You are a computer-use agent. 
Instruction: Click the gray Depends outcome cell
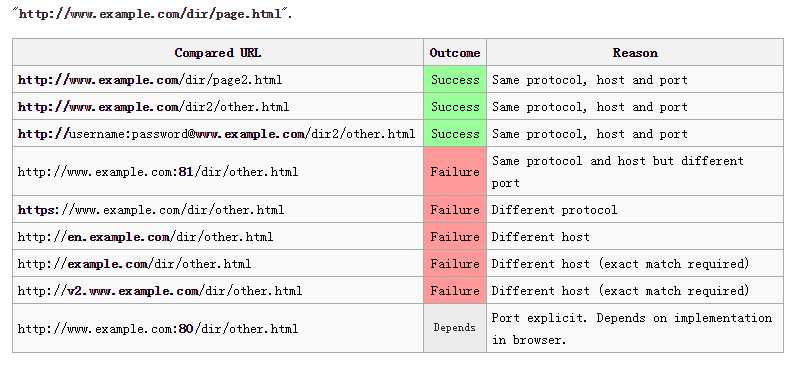click(x=455, y=328)
